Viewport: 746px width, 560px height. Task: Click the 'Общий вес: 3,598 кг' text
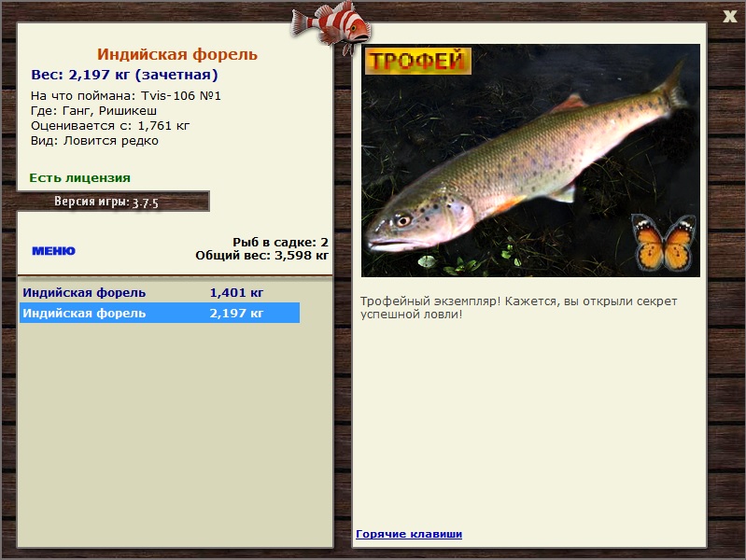click(261, 256)
